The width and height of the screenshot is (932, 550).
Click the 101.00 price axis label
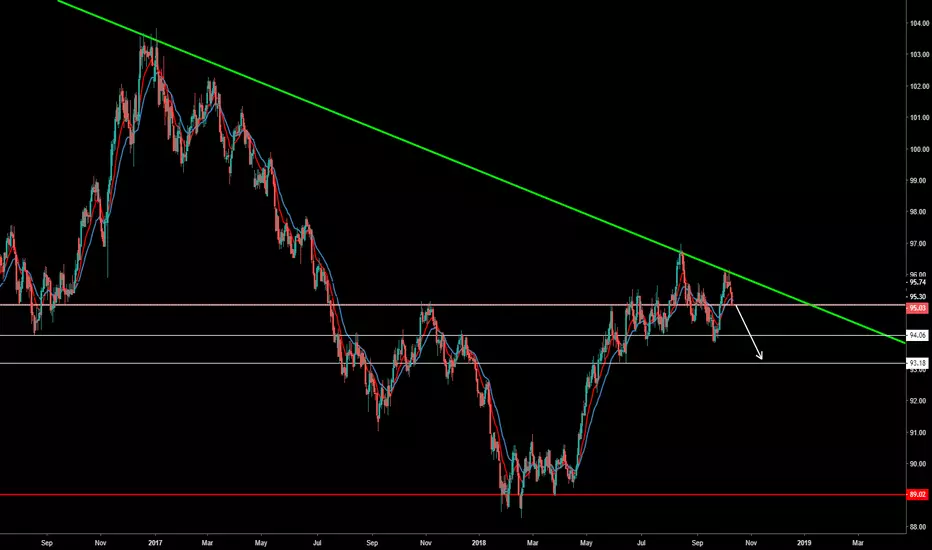click(919, 118)
